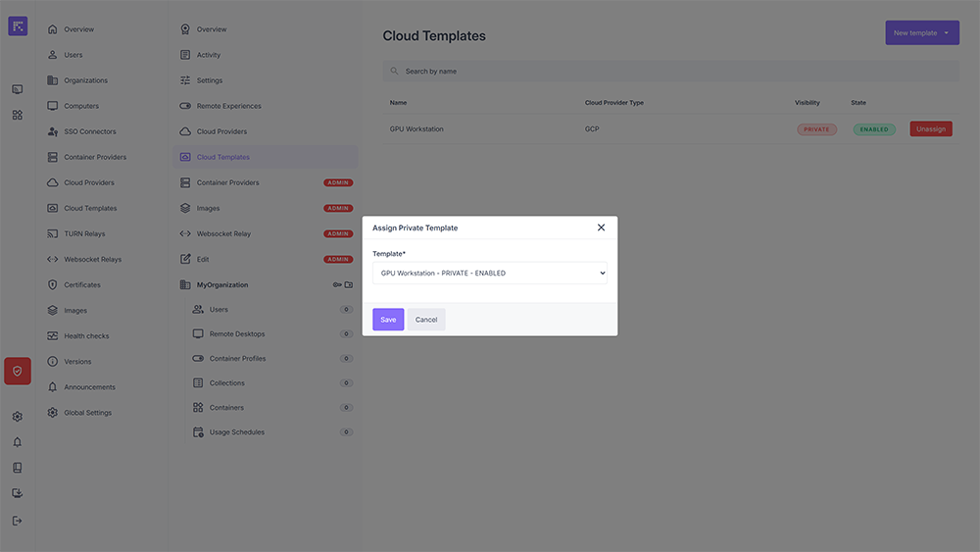Open the Template dropdown in dialog
Screen dimensions: 980x552
tap(489, 274)
